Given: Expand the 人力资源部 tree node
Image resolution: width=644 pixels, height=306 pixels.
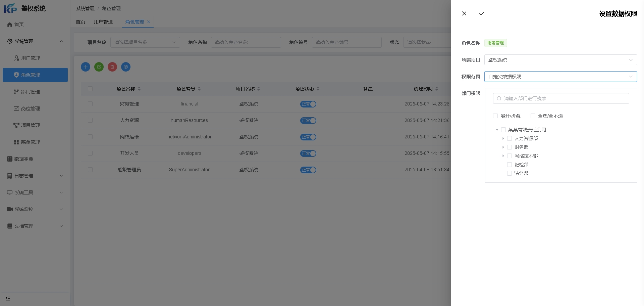Looking at the screenshot, I should [503, 138].
